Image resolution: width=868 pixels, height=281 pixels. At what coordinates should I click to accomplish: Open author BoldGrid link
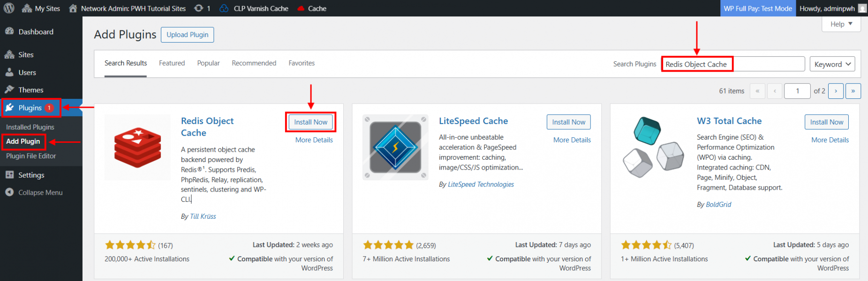[718, 205]
